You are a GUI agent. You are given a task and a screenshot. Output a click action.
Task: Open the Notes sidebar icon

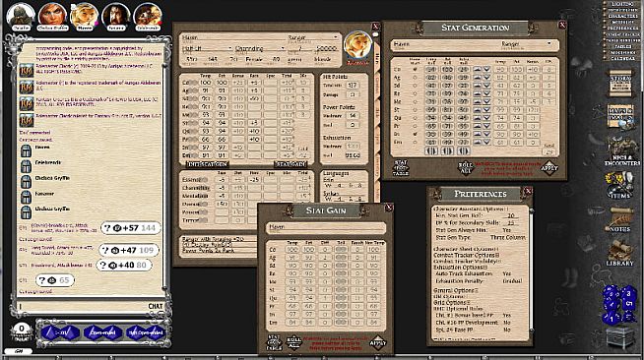click(619, 220)
